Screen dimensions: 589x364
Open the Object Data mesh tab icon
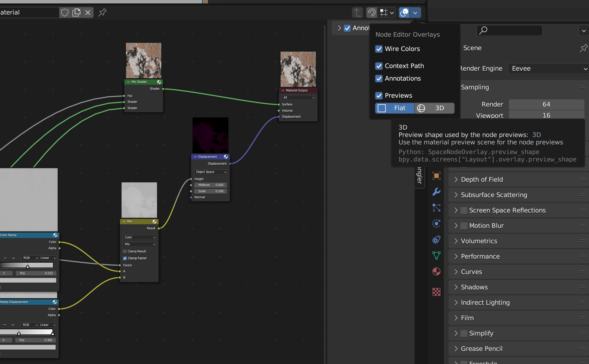[436, 255]
